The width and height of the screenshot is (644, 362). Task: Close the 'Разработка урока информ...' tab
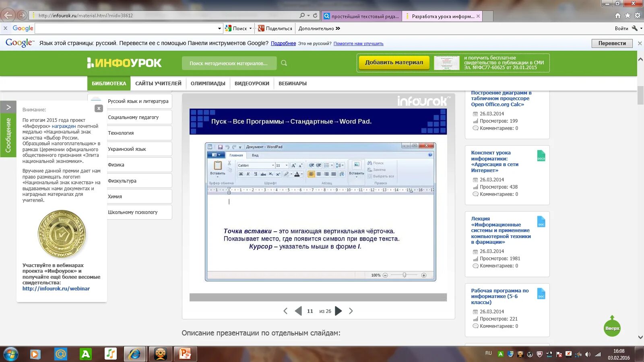pyautogui.click(x=478, y=16)
